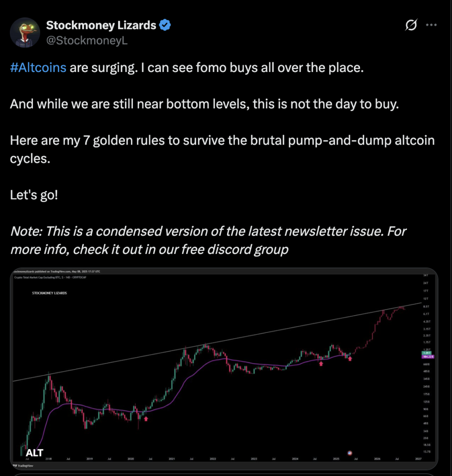
Task: Click the red arrow marker after 2020
Action: [x=146, y=419]
